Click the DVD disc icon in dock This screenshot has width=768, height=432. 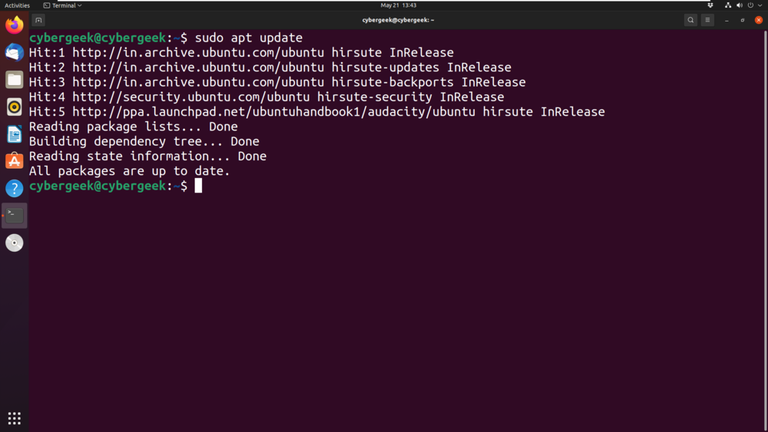pyautogui.click(x=14, y=243)
